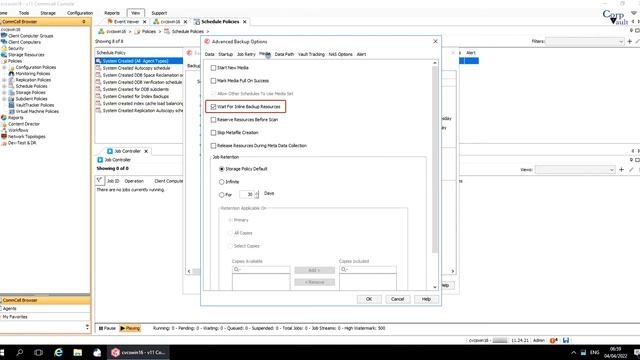Click the Virtual Machine Policies icon
Screen dimensions: 640x360
click(x=11, y=111)
